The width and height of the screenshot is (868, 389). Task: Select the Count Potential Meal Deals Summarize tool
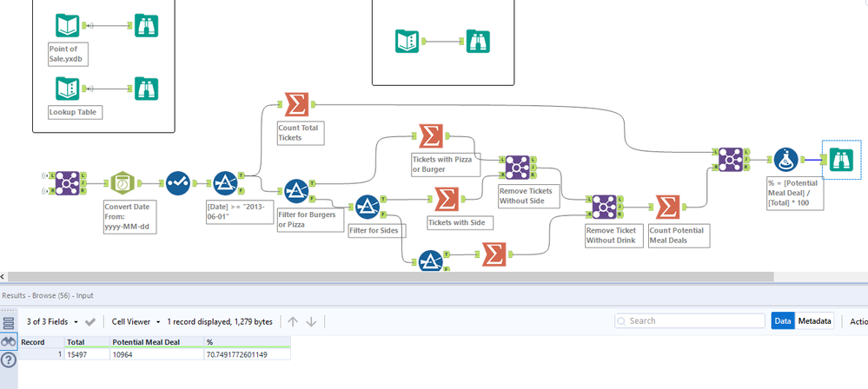click(x=667, y=207)
